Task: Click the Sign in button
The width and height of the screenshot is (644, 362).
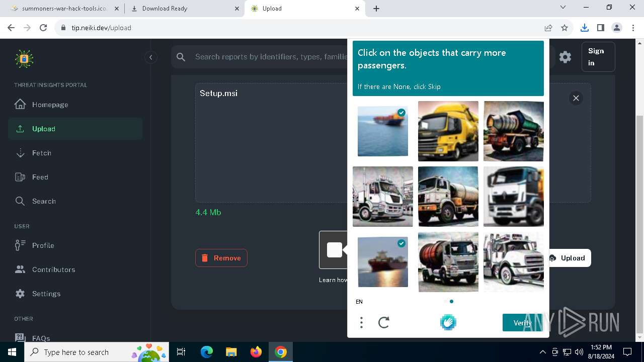Action: coord(598,57)
